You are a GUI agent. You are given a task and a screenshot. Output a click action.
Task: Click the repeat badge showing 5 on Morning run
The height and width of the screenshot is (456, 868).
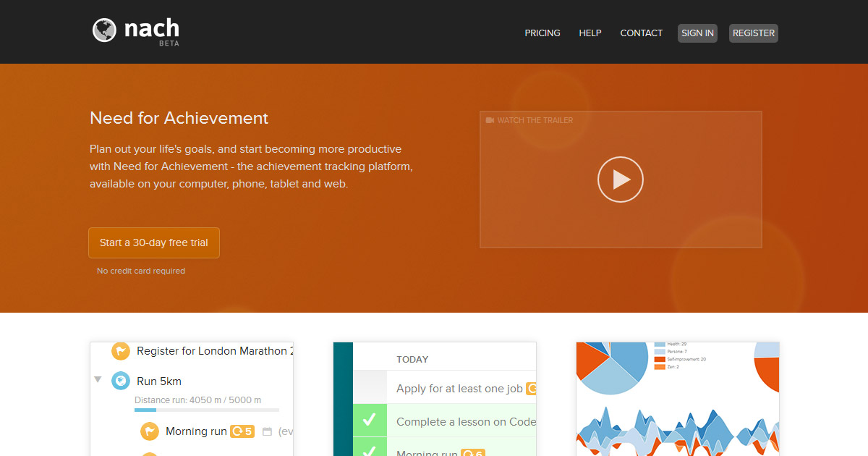[242, 431]
